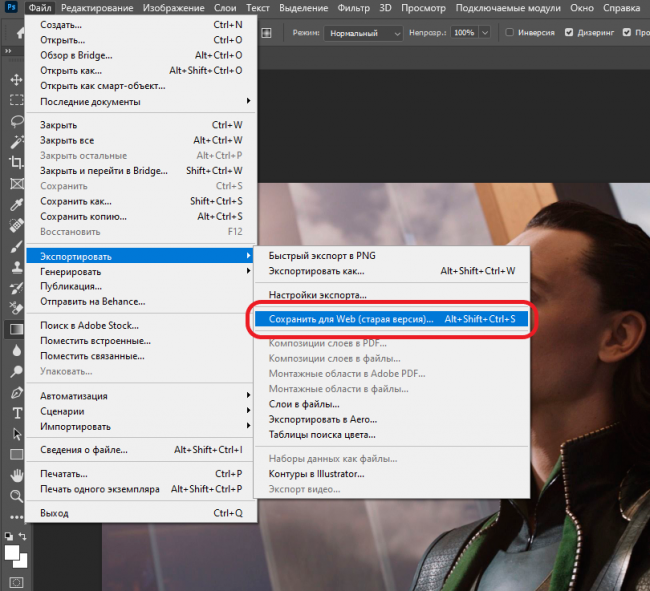This screenshot has width=650, height=591.
Task: Select the Horizontal Type tool
Action: pyautogui.click(x=17, y=413)
